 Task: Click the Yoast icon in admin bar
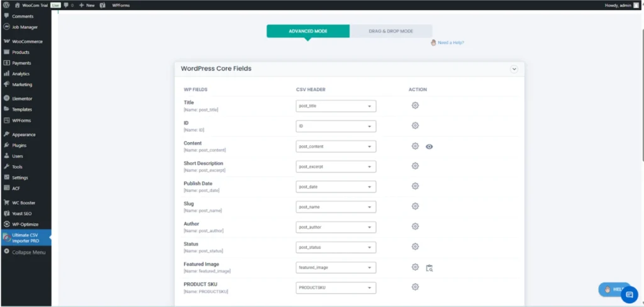(x=103, y=5)
